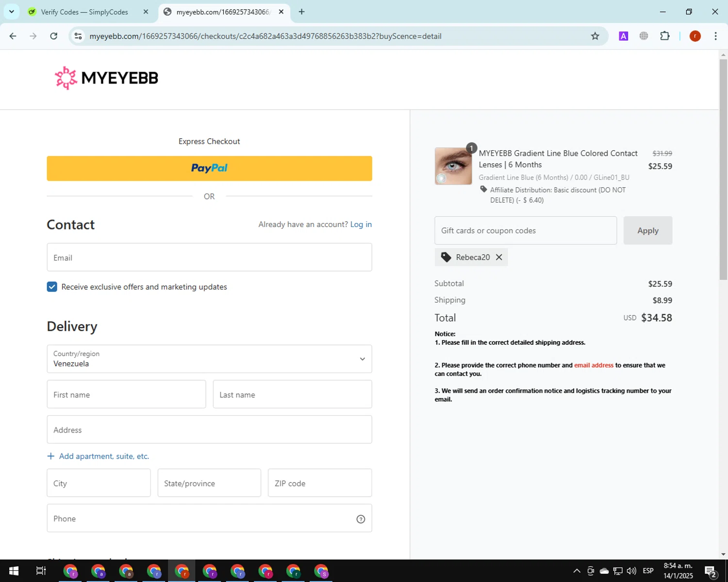Image resolution: width=728 pixels, height=582 pixels.
Task: Focus the City field
Action: pyautogui.click(x=99, y=483)
